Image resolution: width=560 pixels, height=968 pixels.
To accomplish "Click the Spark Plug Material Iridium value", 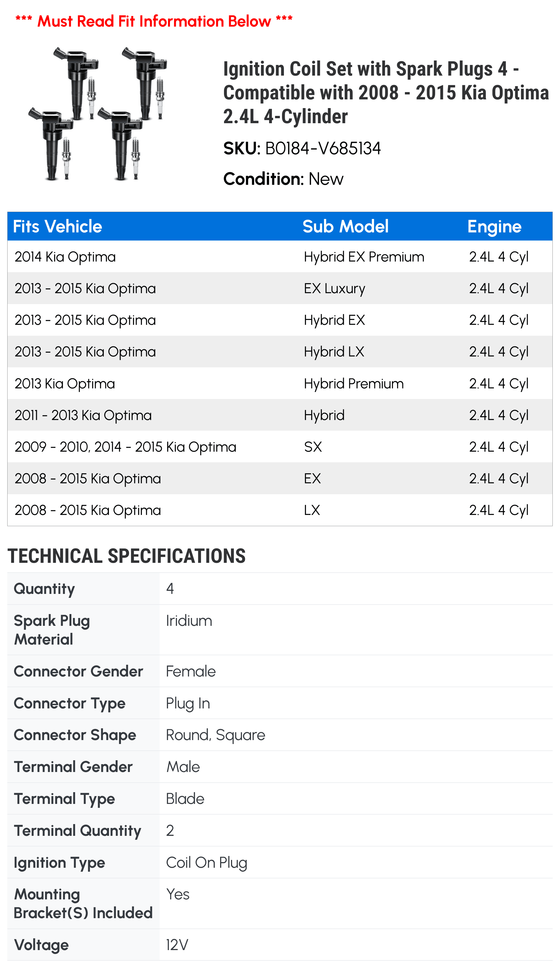I will tap(189, 621).
